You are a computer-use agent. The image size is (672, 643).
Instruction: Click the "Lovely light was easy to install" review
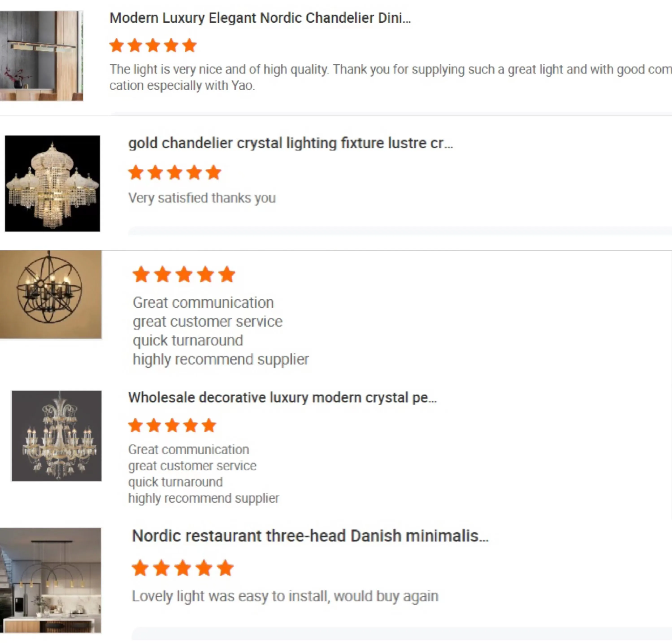click(285, 596)
